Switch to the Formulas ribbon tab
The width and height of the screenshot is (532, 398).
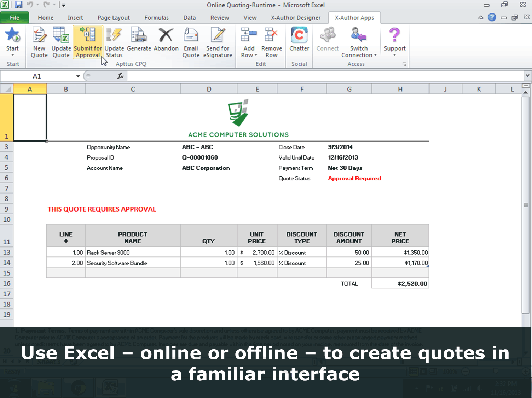pos(156,17)
